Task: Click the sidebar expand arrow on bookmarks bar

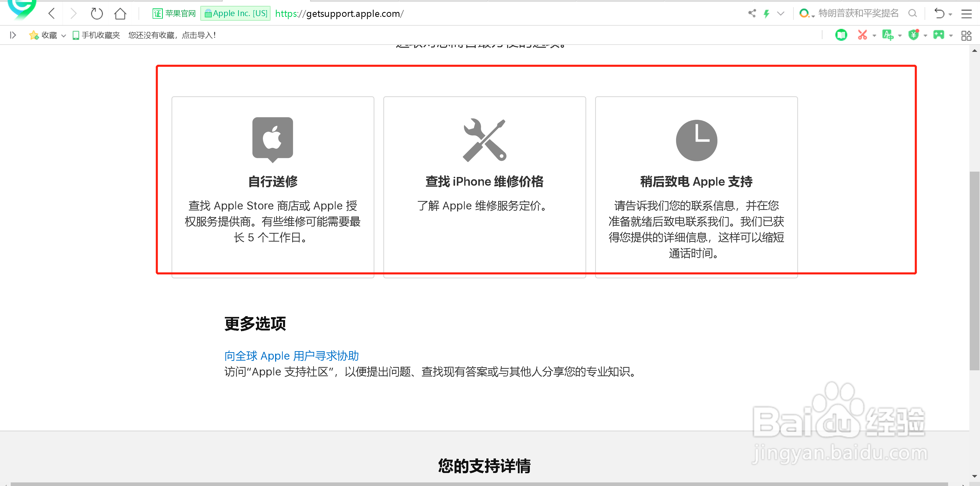Action: coord(13,35)
